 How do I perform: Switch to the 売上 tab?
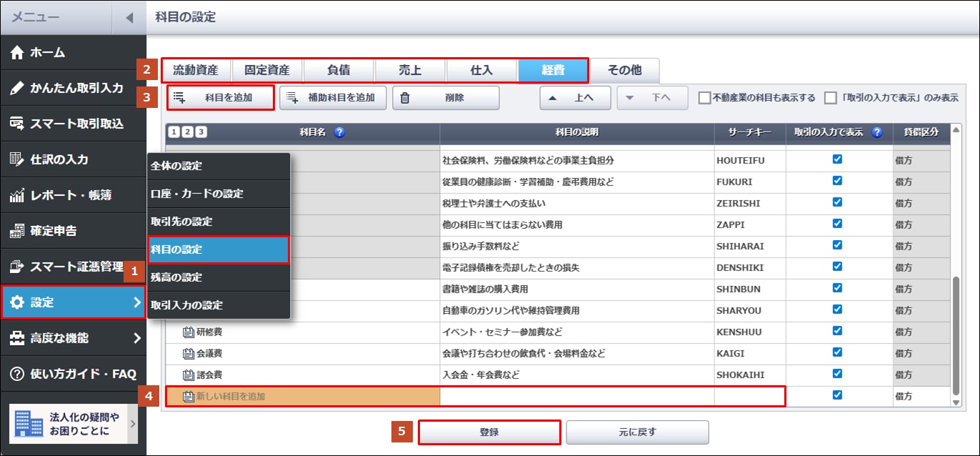click(409, 70)
